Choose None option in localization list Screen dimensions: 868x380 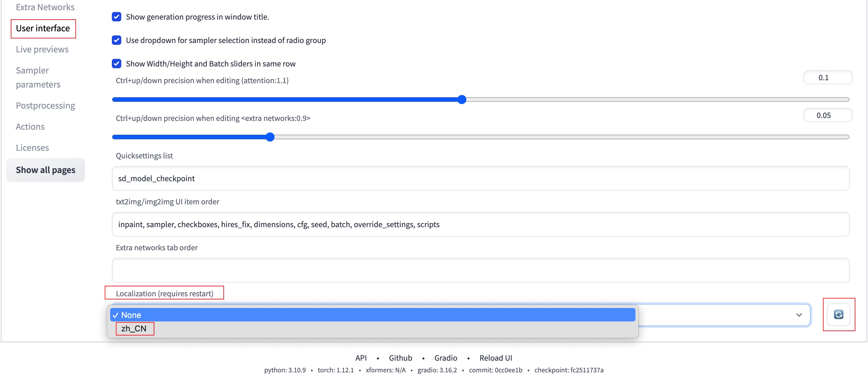pyautogui.click(x=131, y=315)
